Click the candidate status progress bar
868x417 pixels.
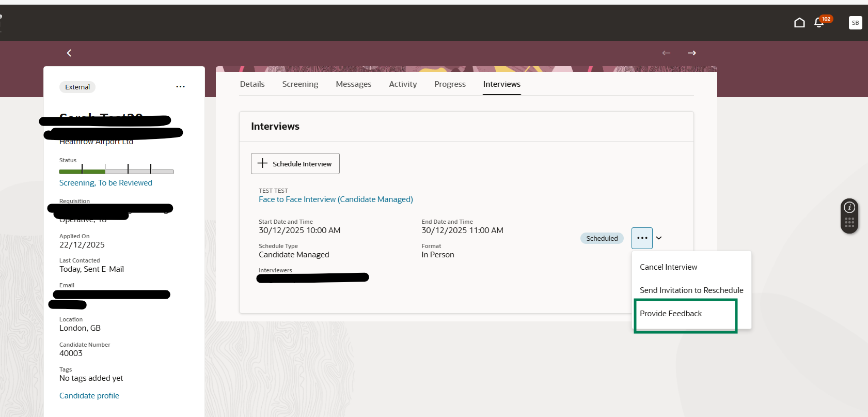coord(116,171)
